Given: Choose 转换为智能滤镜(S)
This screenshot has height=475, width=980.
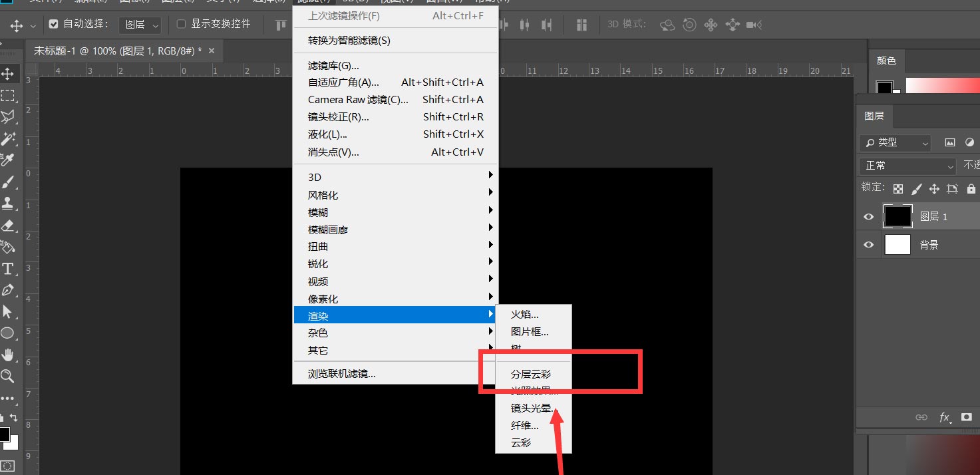Looking at the screenshot, I should click(x=395, y=41).
